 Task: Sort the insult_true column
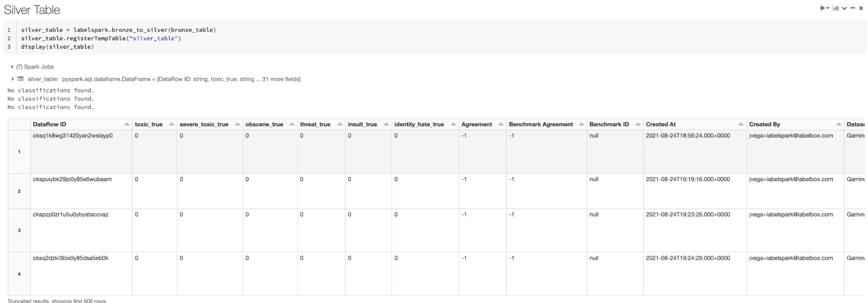[386, 125]
